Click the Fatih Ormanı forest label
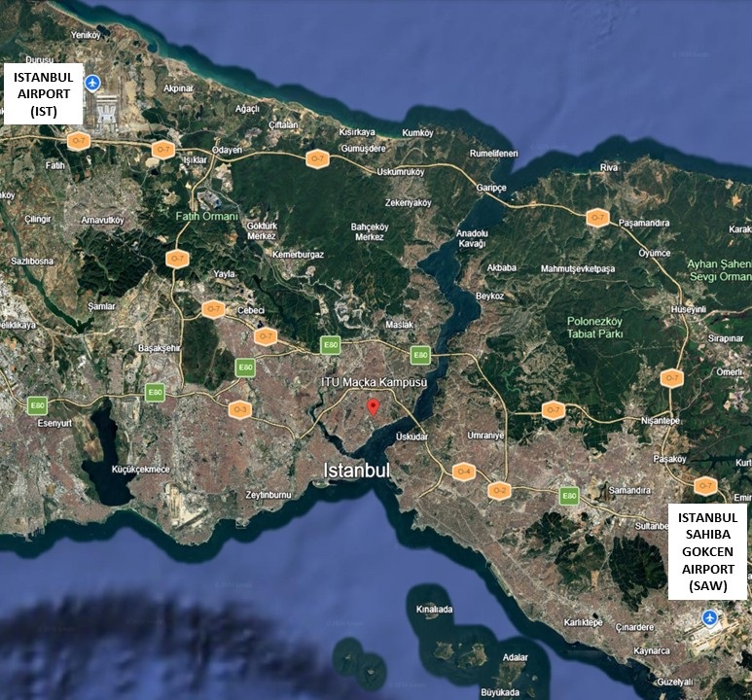The image size is (752, 700). tap(206, 216)
